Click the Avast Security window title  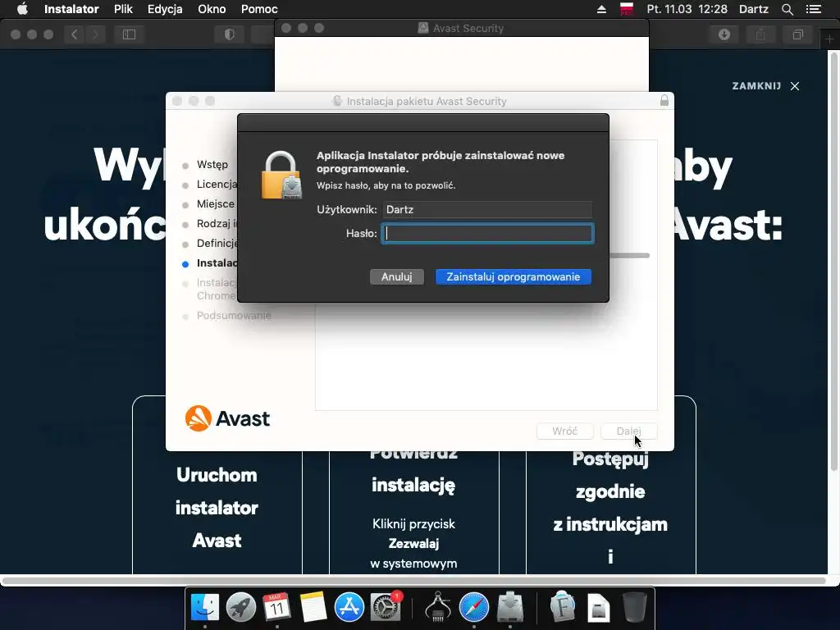(468, 29)
